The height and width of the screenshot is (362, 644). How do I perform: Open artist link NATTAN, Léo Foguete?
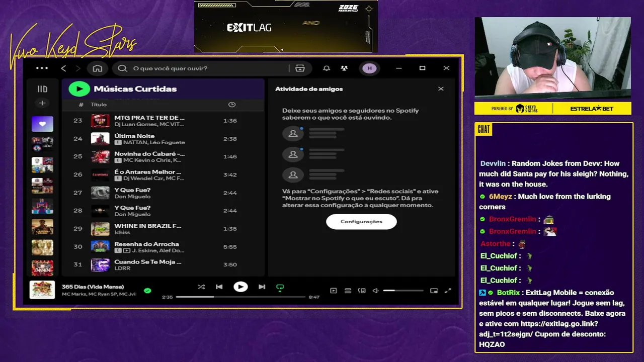point(154,143)
